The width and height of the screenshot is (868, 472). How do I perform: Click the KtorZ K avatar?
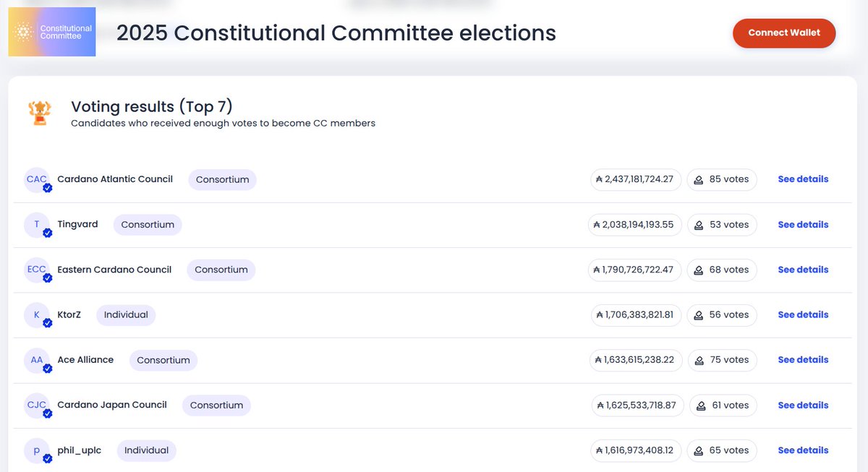(37, 315)
